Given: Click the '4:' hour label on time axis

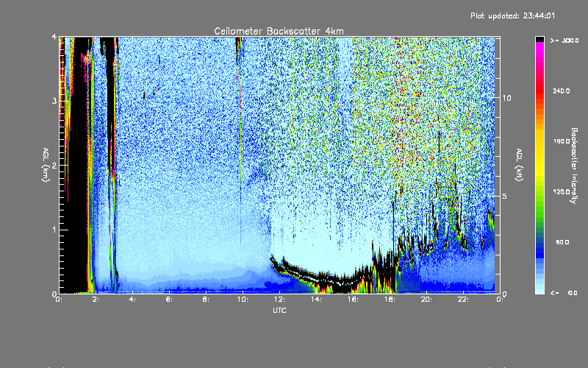Looking at the screenshot, I should click(x=132, y=300).
